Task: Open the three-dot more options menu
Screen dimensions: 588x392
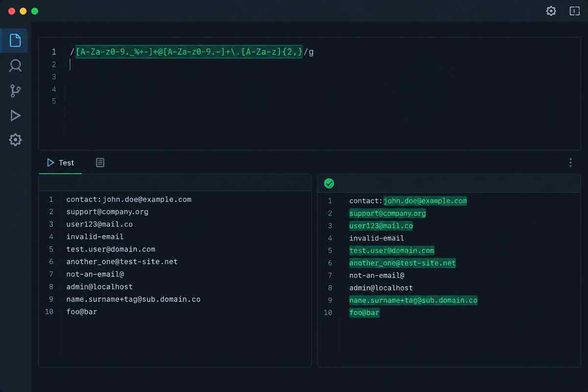Action: pos(570,163)
